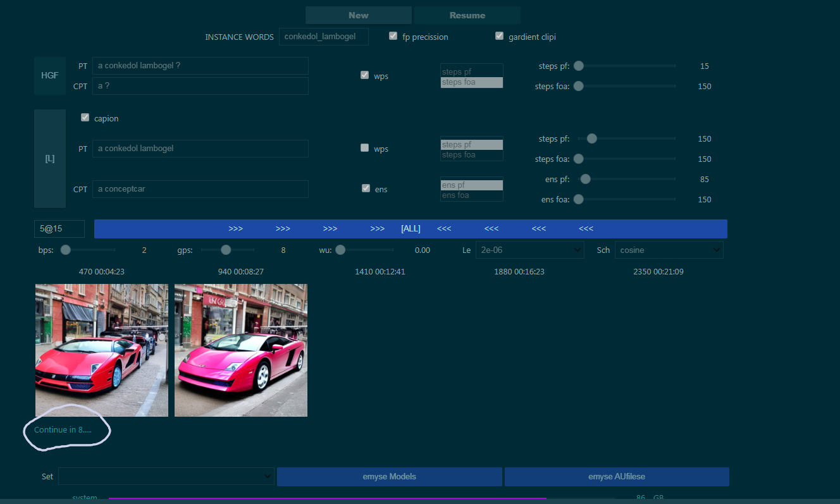Select 'steps pf' in [L] section listbox

[472, 145]
